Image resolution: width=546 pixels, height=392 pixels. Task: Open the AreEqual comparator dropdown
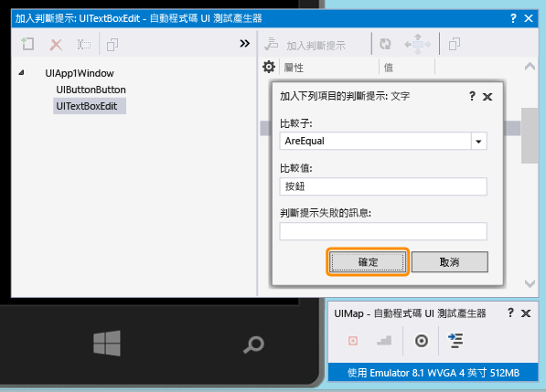point(479,142)
